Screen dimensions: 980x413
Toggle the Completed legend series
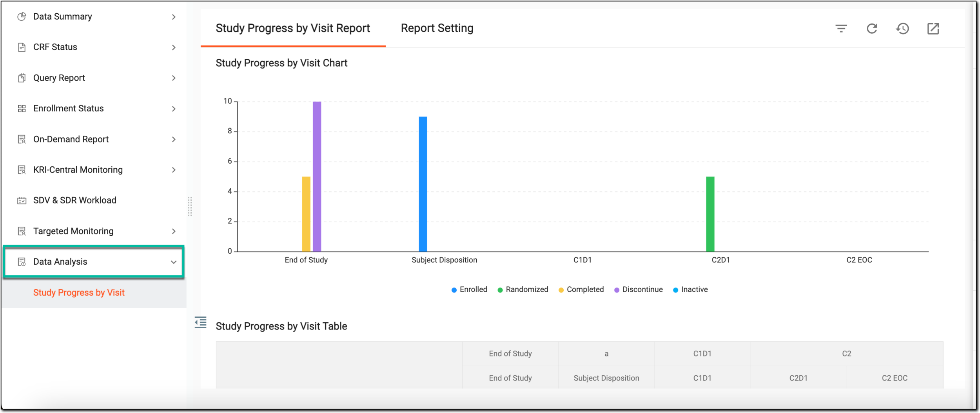pos(581,289)
